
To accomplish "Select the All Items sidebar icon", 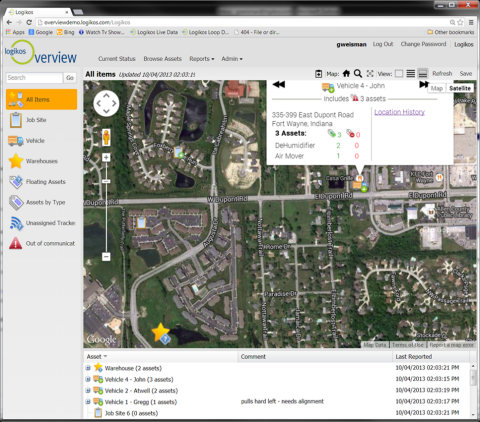I will (x=16, y=99).
